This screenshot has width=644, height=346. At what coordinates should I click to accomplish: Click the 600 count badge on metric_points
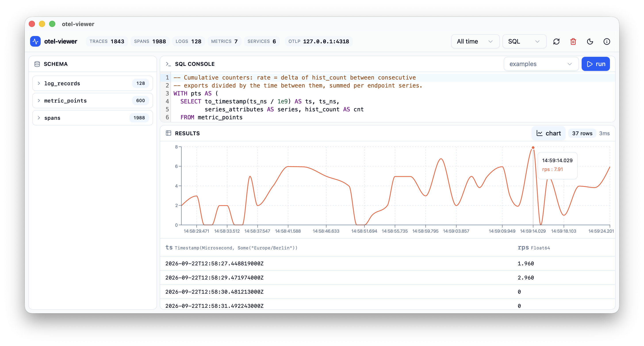pyautogui.click(x=140, y=101)
